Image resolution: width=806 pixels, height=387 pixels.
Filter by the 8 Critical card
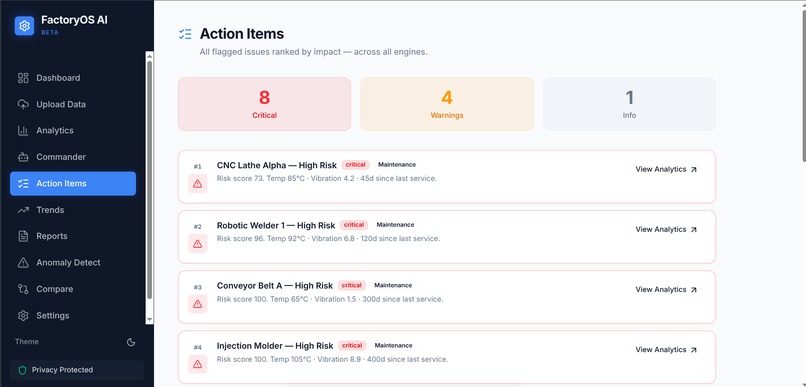pyautogui.click(x=264, y=104)
